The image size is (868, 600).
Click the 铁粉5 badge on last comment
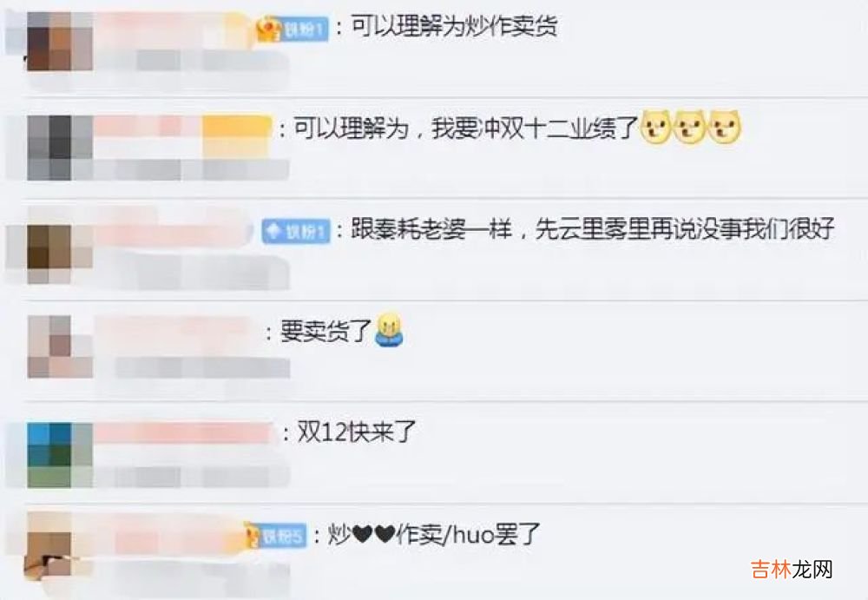(x=275, y=536)
